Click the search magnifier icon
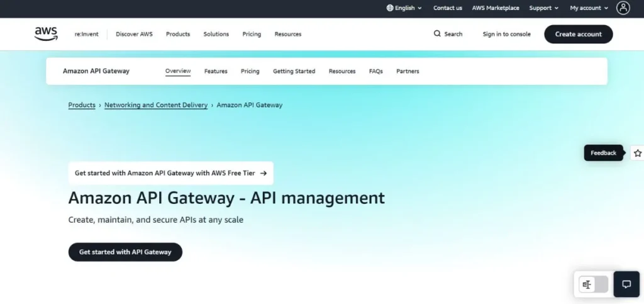The width and height of the screenshot is (644, 304). click(437, 34)
